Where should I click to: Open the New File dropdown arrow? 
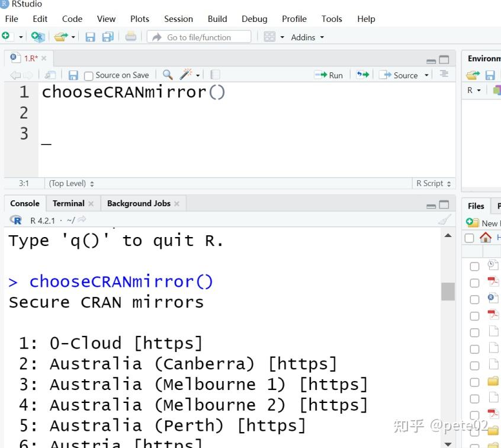(x=21, y=37)
